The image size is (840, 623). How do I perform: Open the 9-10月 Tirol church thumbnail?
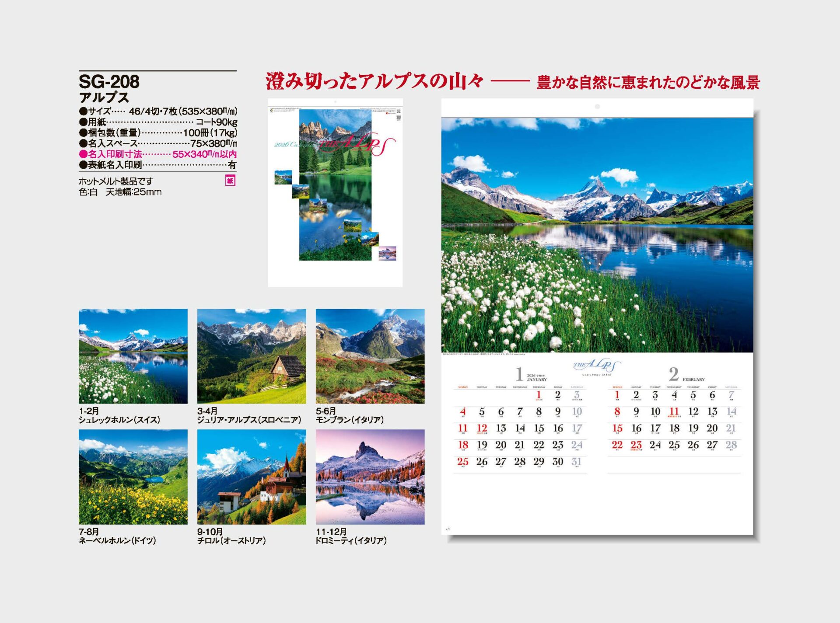pyautogui.click(x=252, y=477)
